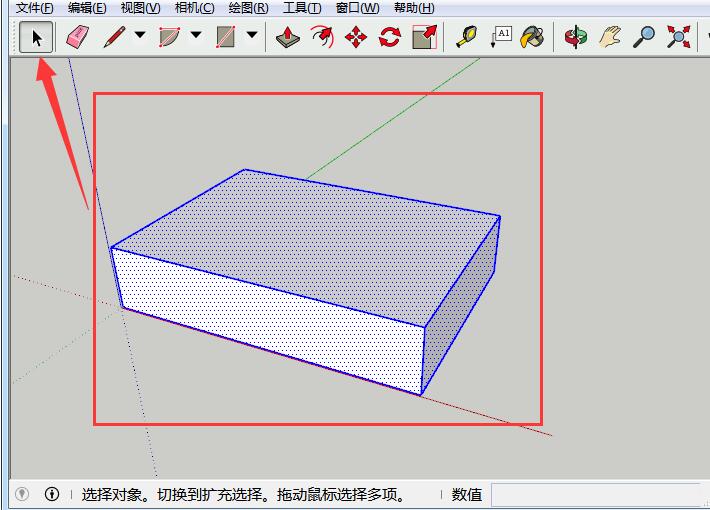Select the Rotate tool

tap(390, 37)
